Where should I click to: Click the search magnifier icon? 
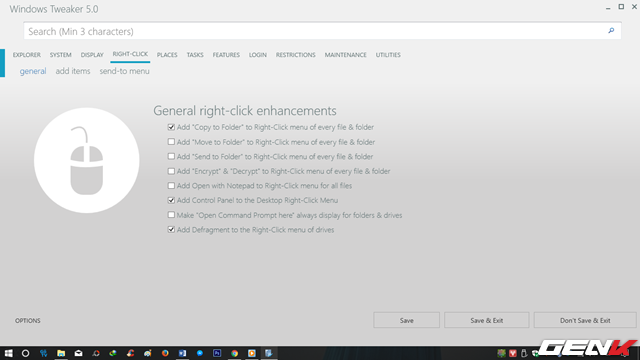pos(611,31)
